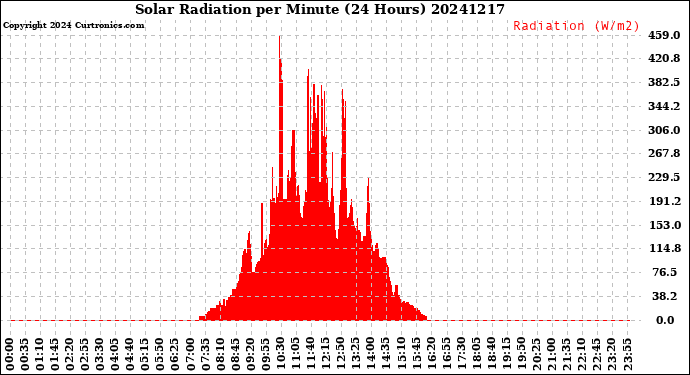
Task: Click the 06:25 time axis label
Action: pyautogui.click(x=176, y=355)
